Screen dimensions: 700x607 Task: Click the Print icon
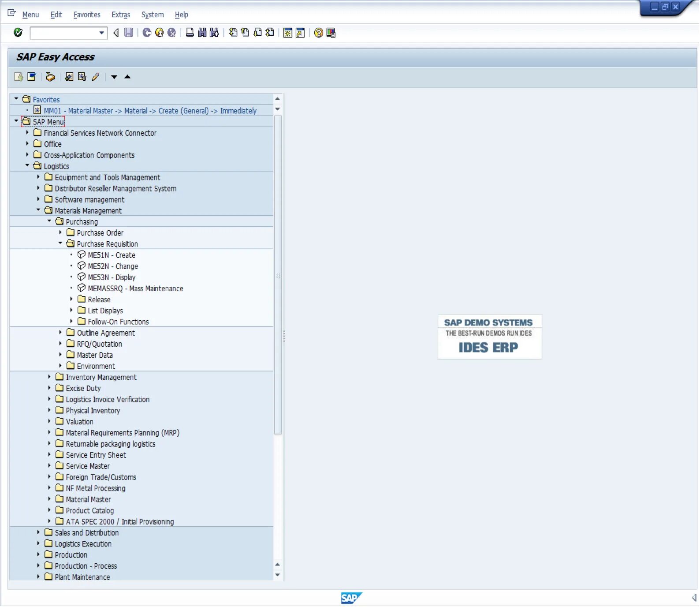pyautogui.click(x=190, y=33)
